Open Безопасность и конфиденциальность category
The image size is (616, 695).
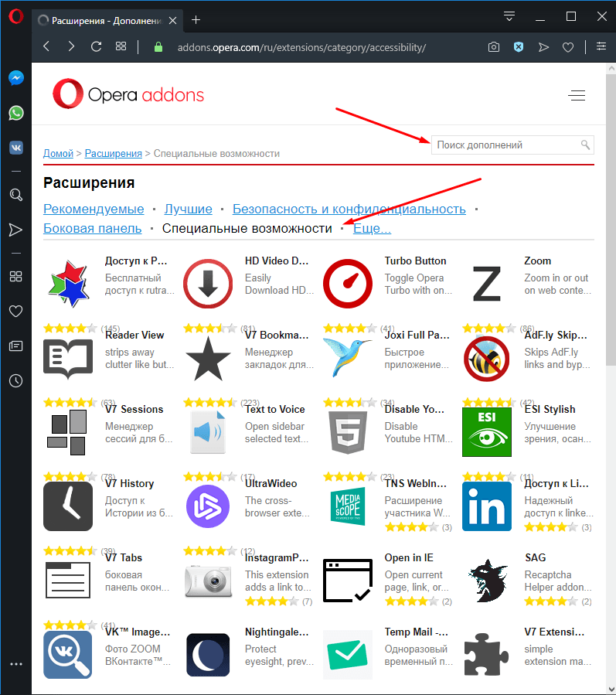click(349, 209)
